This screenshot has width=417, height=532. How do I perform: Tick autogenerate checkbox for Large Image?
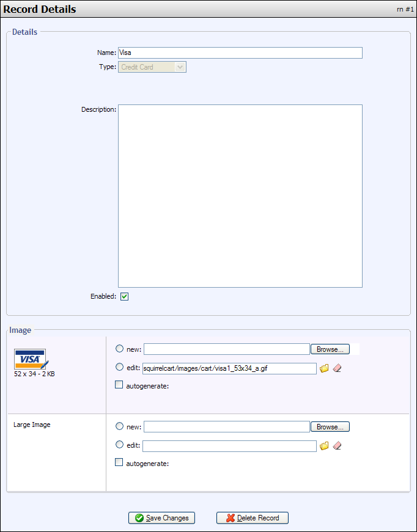point(119,462)
